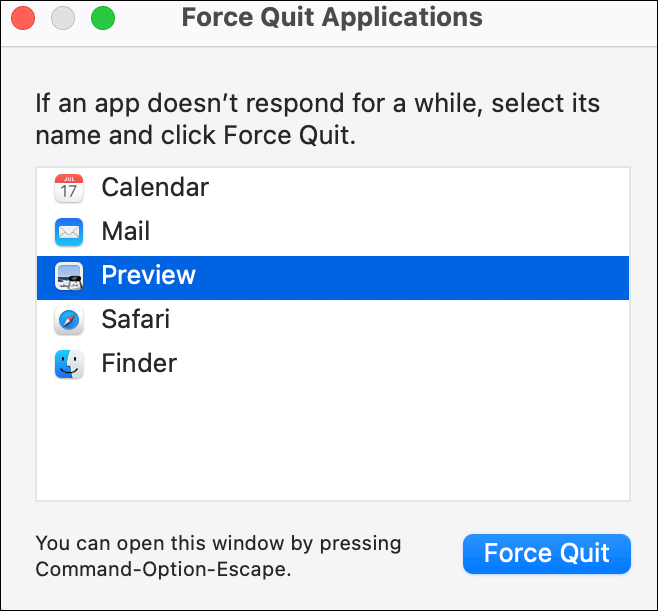Image resolution: width=658 pixels, height=611 pixels.
Task: Click the Finder face icon
Action: click(69, 364)
